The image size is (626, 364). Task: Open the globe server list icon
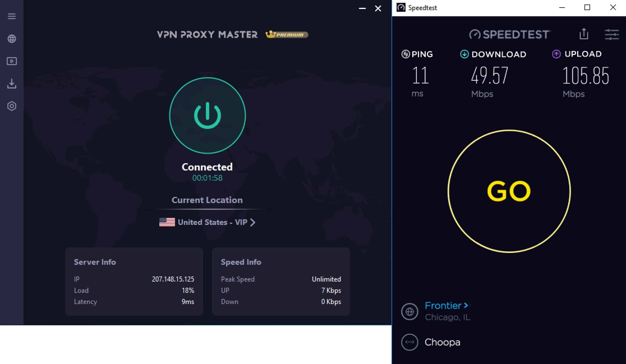(11, 39)
